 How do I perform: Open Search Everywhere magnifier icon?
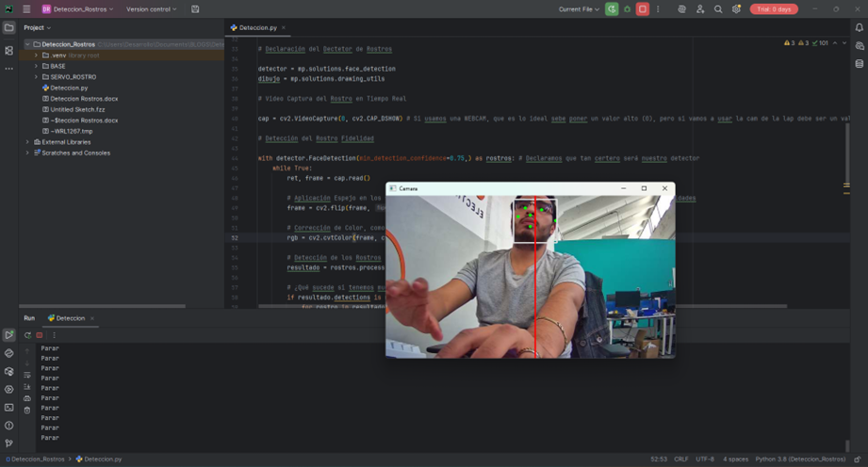tap(718, 9)
